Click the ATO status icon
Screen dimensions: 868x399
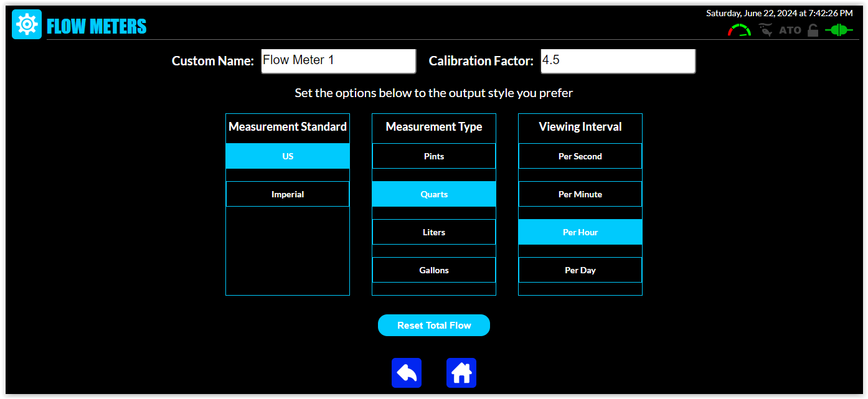(790, 30)
